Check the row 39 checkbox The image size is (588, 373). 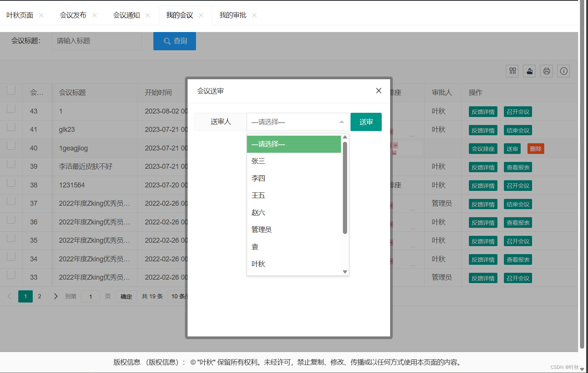pyautogui.click(x=11, y=164)
